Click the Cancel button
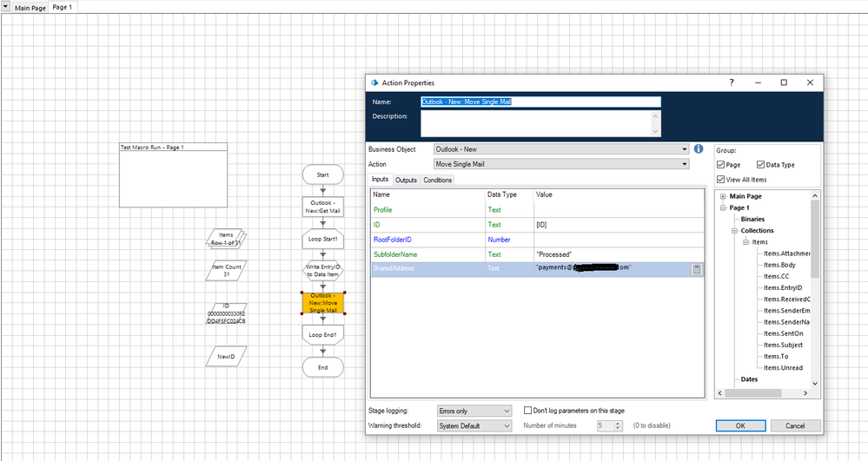 pyautogui.click(x=794, y=425)
